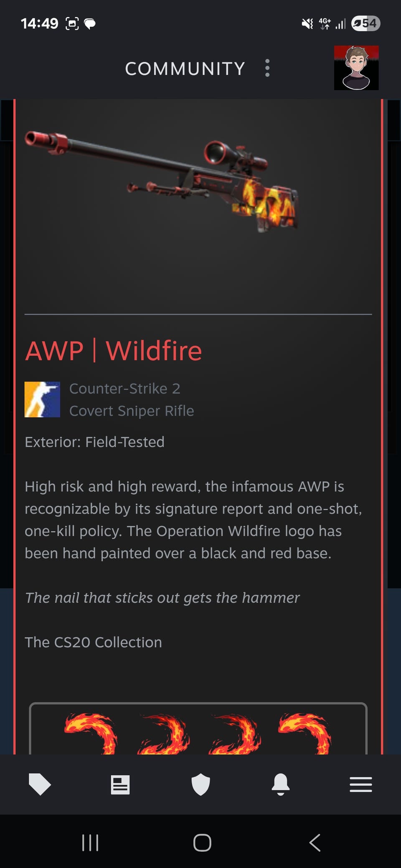Viewport: 401px width, 868px height.
Task: Open the news feed icon
Action: tap(120, 785)
